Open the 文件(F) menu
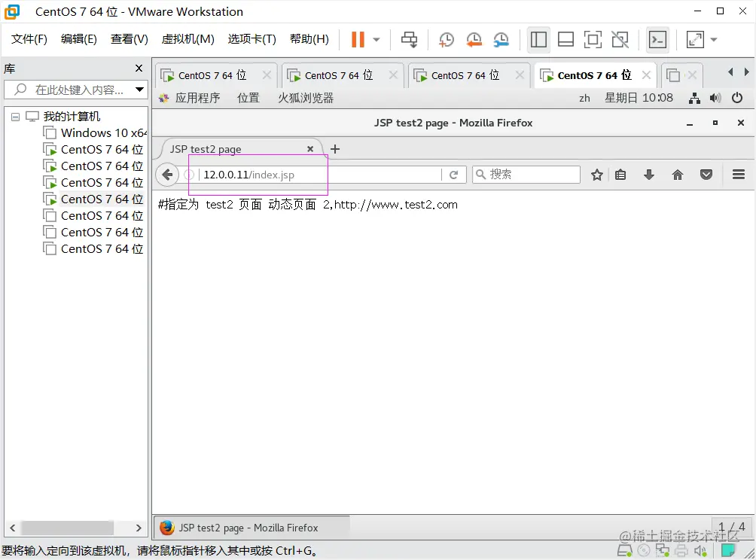This screenshot has height=560, width=756. click(29, 39)
